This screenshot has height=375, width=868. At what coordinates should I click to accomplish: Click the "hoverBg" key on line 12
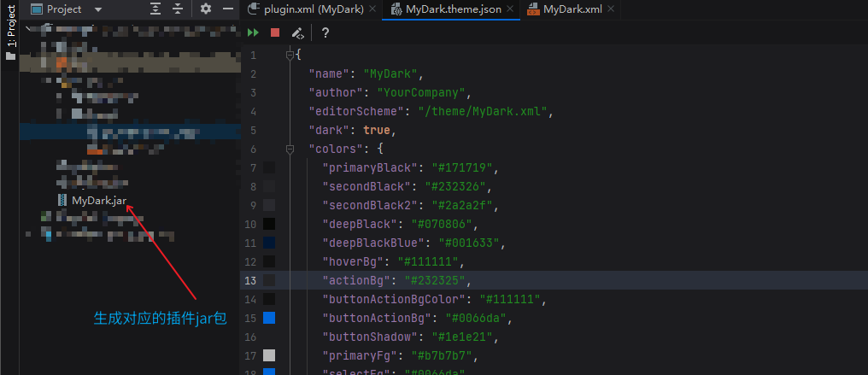[353, 261]
